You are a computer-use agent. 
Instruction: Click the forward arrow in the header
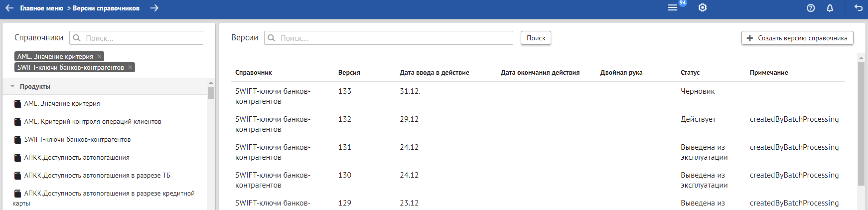(154, 8)
